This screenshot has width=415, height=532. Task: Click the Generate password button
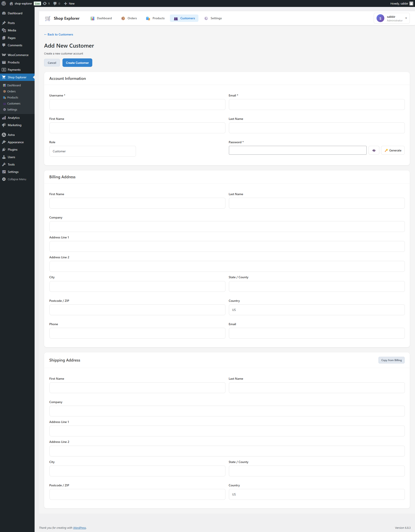[x=393, y=151]
